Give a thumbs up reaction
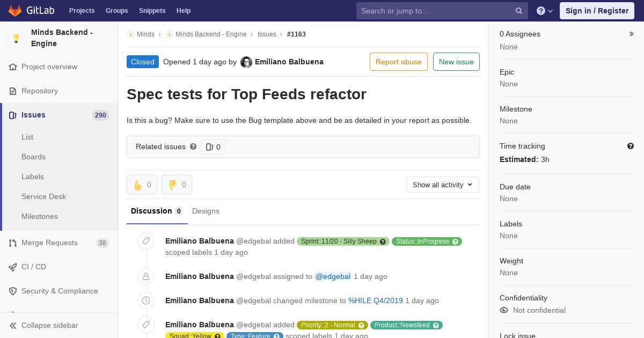644x338 pixels. point(142,185)
